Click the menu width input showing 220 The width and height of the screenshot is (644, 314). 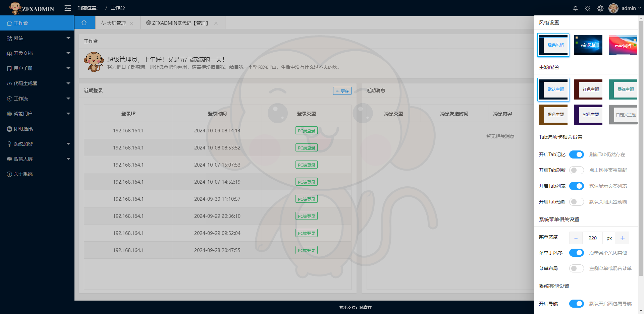(x=593, y=238)
